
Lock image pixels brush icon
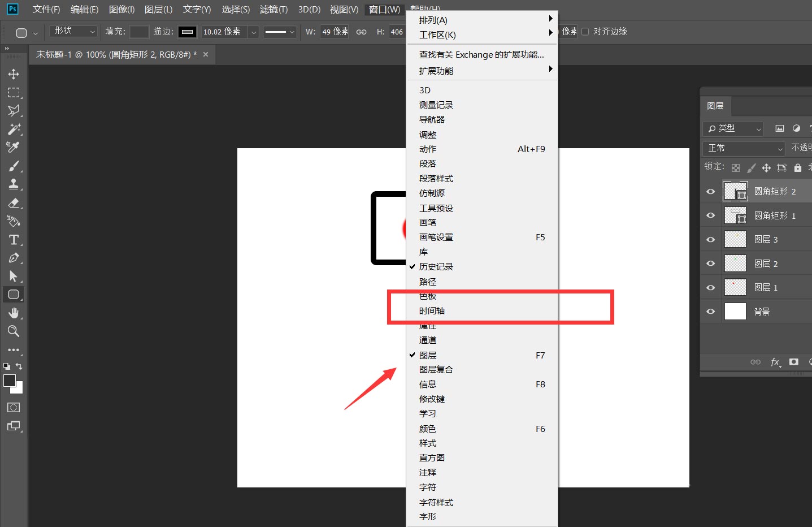click(x=751, y=168)
